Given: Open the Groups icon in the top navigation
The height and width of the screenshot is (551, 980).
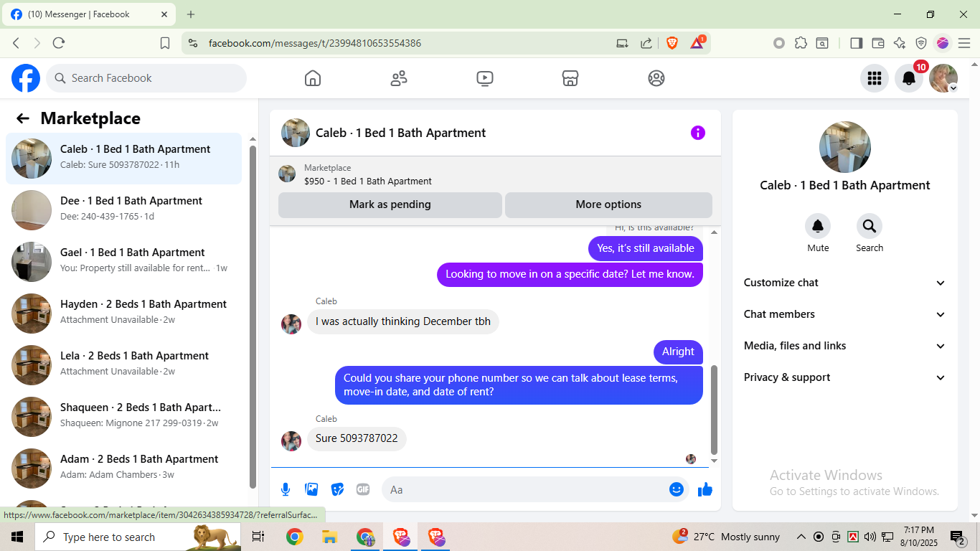Looking at the screenshot, I should tap(656, 78).
